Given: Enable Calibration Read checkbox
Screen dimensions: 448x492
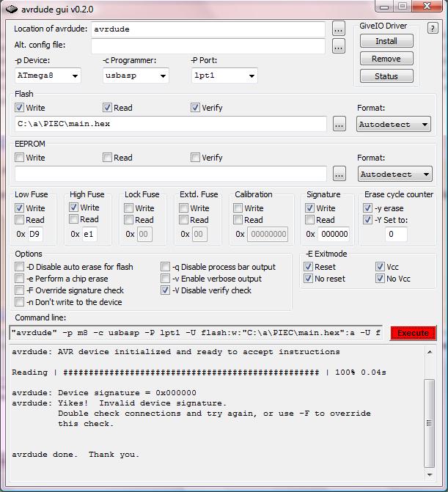Looking at the screenshot, I should point(238,220).
